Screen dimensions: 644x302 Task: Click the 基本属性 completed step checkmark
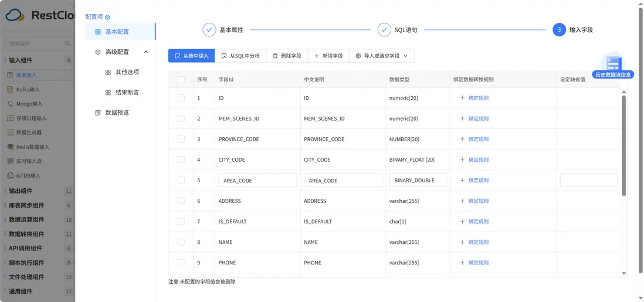tap(209, 29)
